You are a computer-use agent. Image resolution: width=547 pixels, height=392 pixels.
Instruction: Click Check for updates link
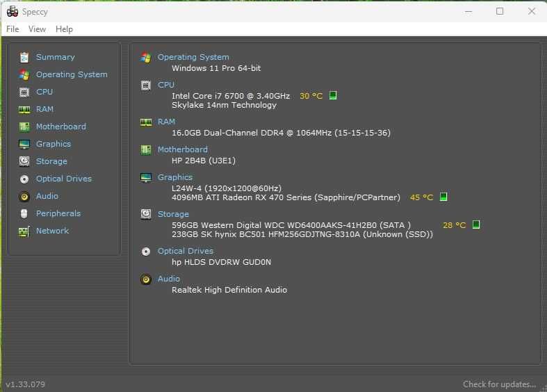tap(500, 384)
